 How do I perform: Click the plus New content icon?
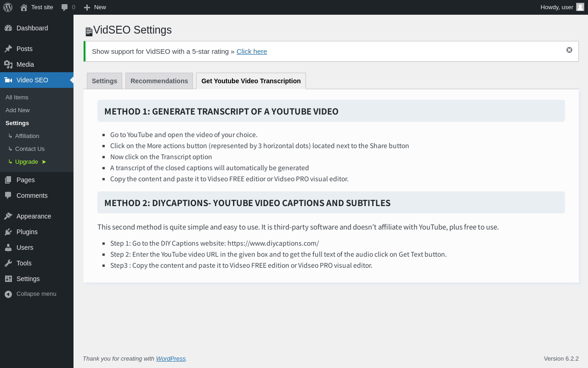click(87, 7)
